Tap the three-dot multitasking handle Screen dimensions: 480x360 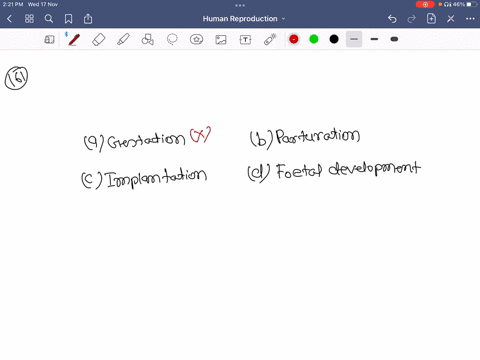pos(240,5)
